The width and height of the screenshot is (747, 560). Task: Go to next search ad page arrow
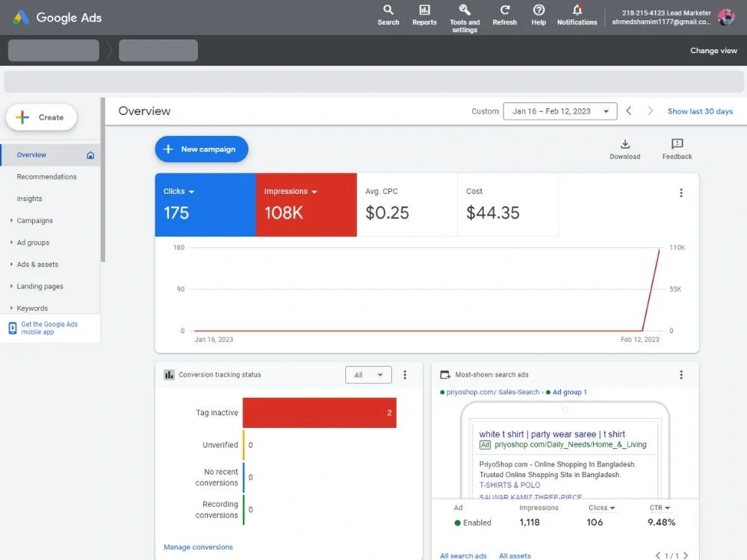(686, 556)
